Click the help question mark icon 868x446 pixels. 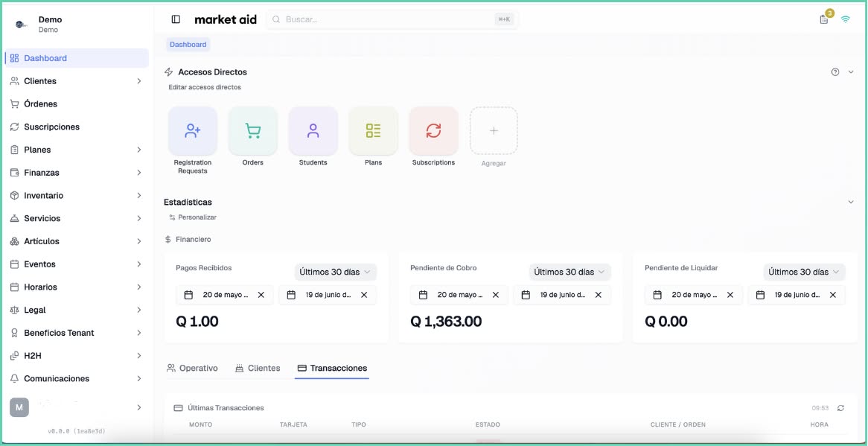[835, 72]
